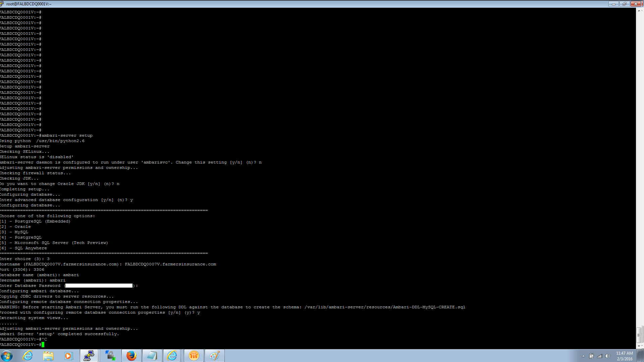This screenshot has height=362, width=644.
Task: Launch the first Internet Explorer taskbar icon
Action: point(28,355)
